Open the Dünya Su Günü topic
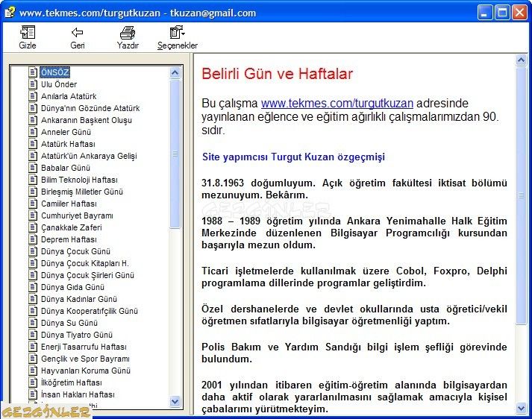Viewport: 532px width, 419px height. coord(69,323)
